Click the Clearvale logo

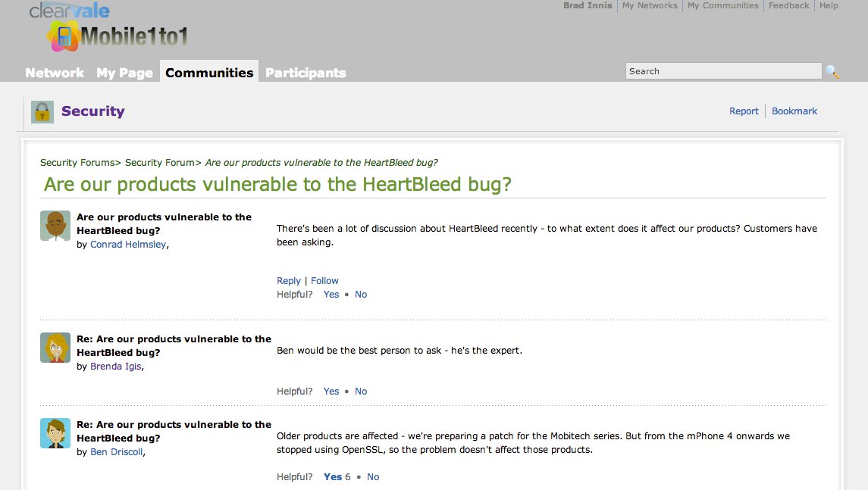(69, 11)
